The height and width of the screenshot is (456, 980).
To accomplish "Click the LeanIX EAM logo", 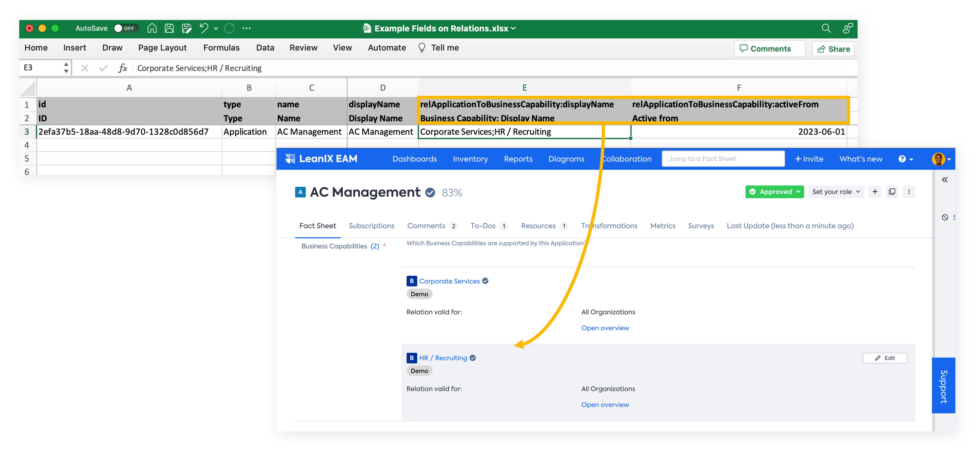I will [x=322, y=159].
